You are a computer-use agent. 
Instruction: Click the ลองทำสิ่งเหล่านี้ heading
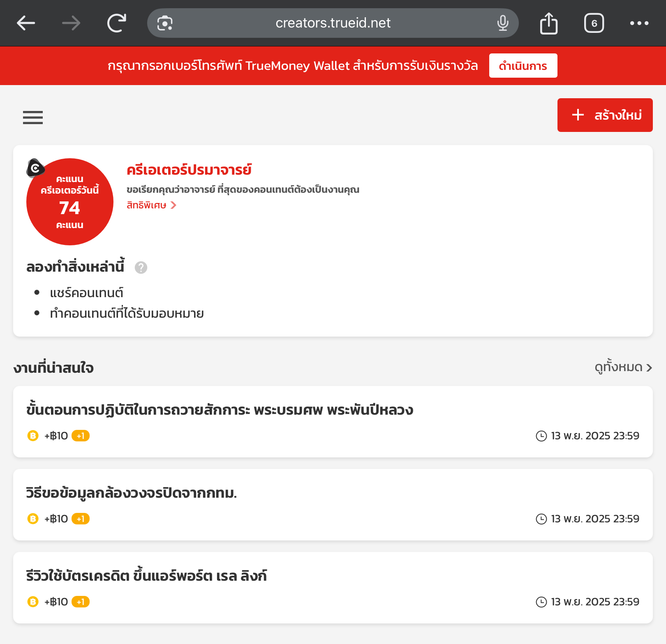point(75,267)
